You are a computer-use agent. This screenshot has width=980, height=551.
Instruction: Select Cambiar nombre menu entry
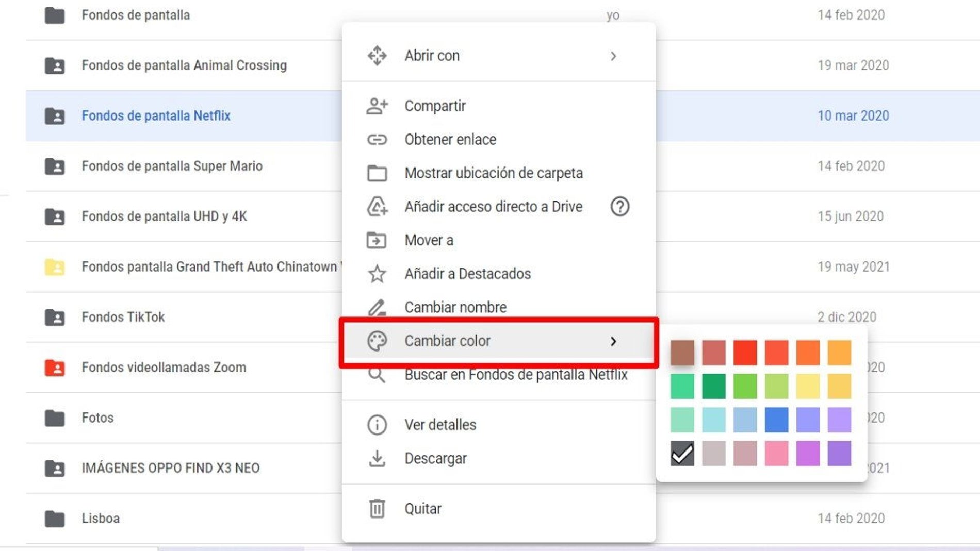(x=455, y=307)
